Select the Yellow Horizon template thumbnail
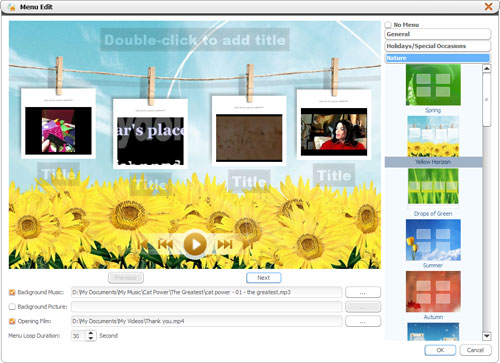The image size is (500, 363). pos(433,136)
